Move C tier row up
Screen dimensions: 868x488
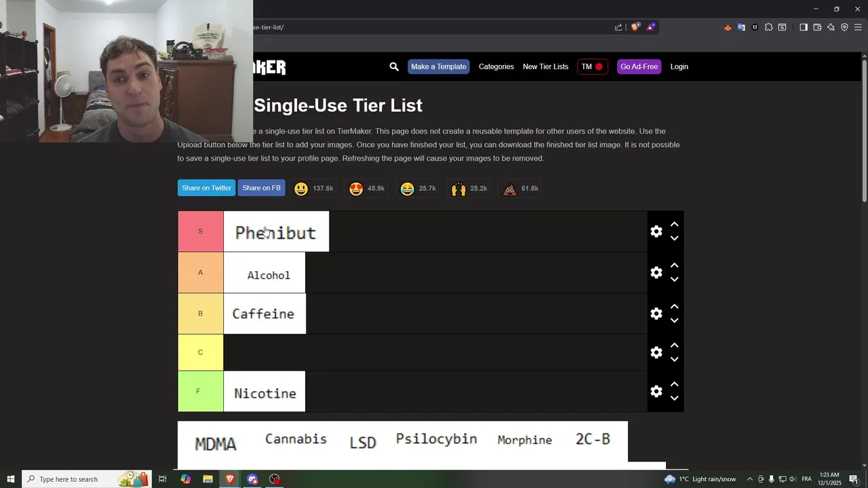(674, 346)
